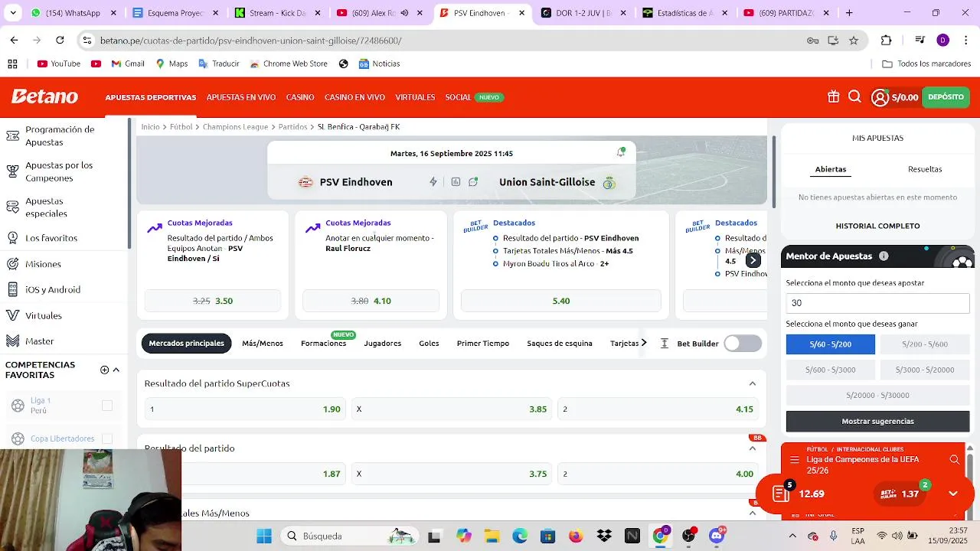
Task: Open Chrome extensions puzzle icon
Action: tap(887, 41)
